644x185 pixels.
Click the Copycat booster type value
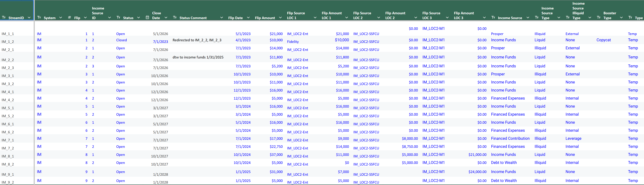pos(604,40)
